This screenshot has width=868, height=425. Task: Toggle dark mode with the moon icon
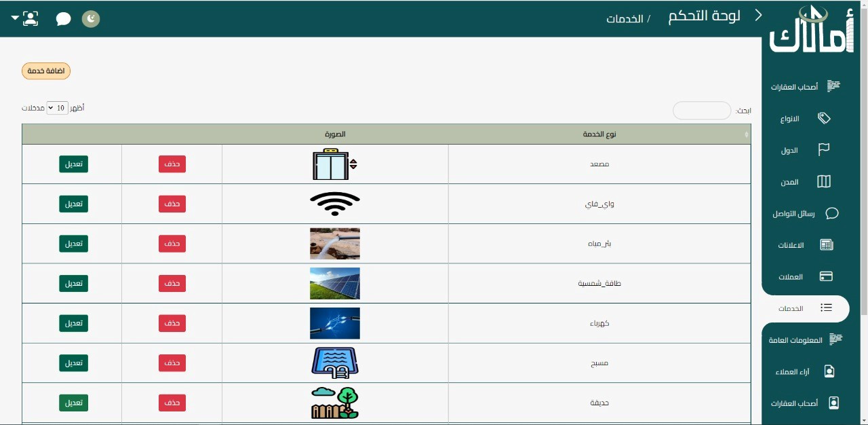click(90, 18)
